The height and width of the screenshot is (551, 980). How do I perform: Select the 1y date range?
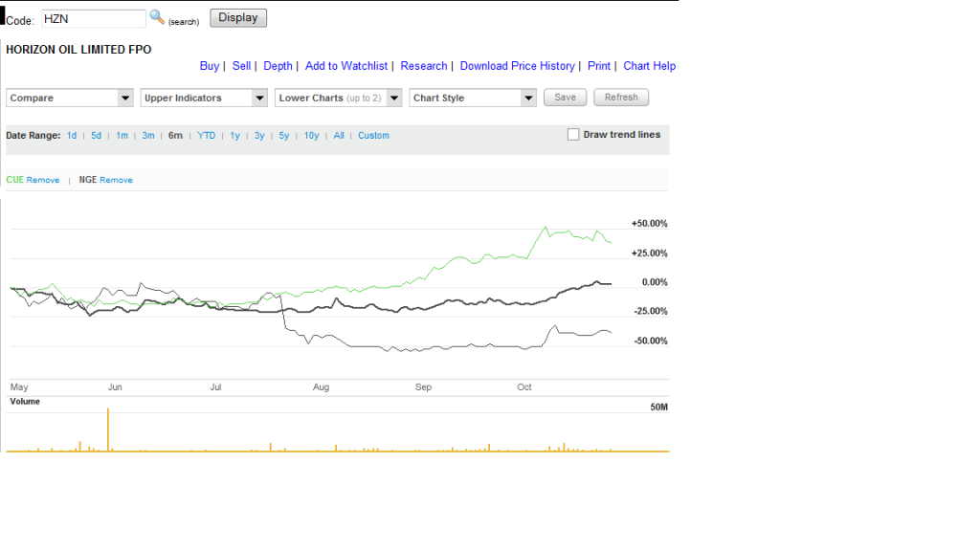235,136
